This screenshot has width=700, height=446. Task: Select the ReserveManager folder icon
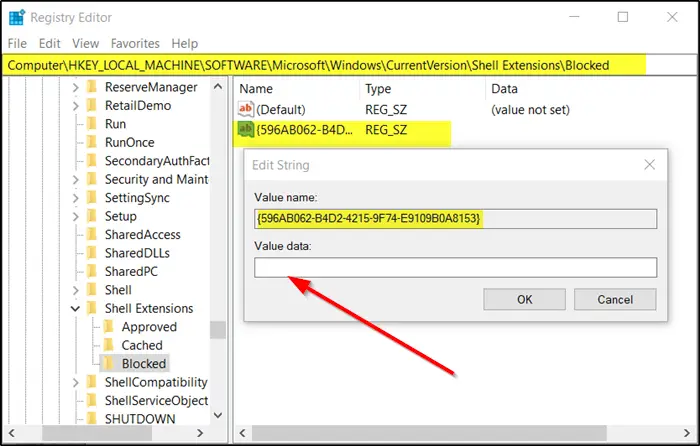tap(92, 87)
